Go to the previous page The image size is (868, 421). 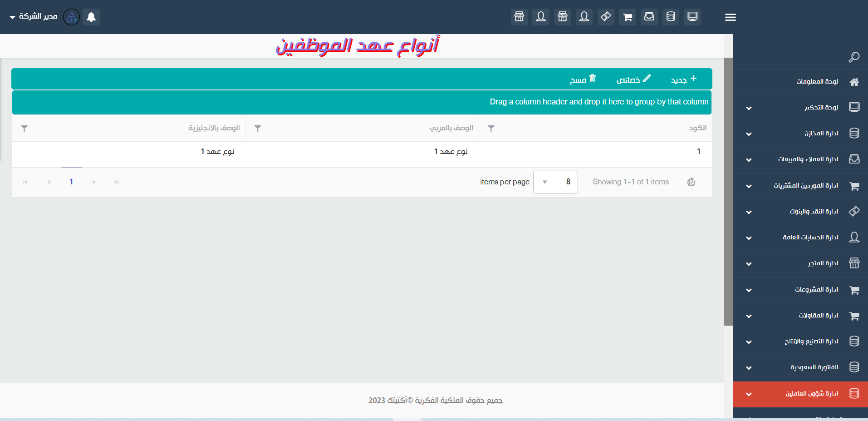tap(49, 182)
